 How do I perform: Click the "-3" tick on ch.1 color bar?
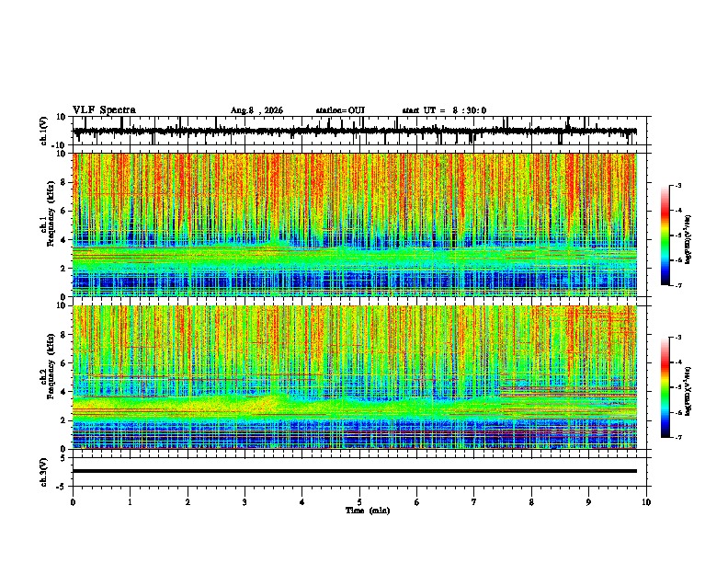click(677, 185)
